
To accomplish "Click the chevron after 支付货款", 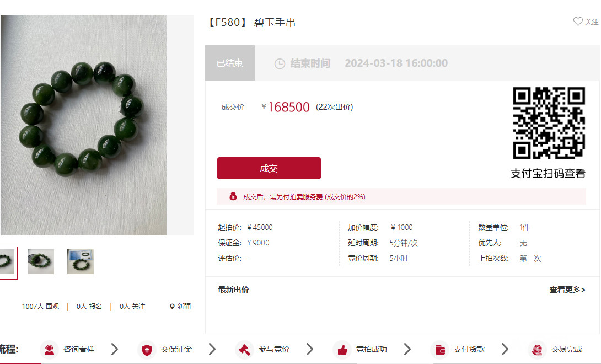I will point(505,349).
